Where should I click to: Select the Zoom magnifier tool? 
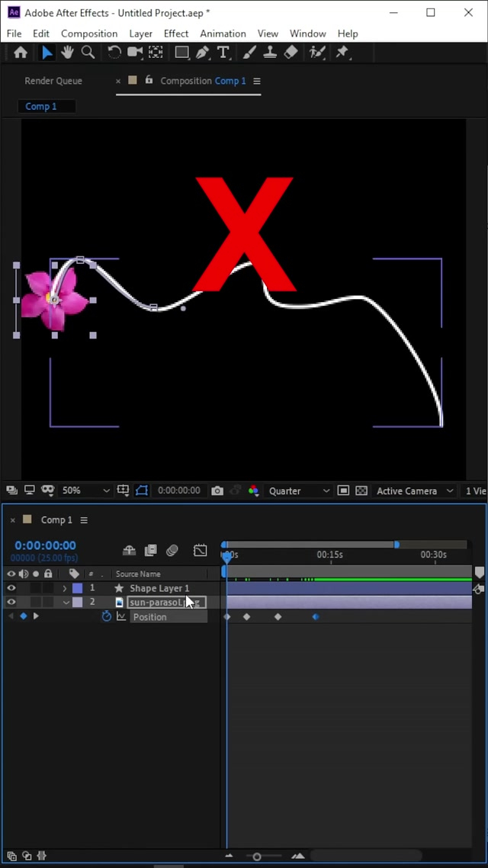point(88,52)
